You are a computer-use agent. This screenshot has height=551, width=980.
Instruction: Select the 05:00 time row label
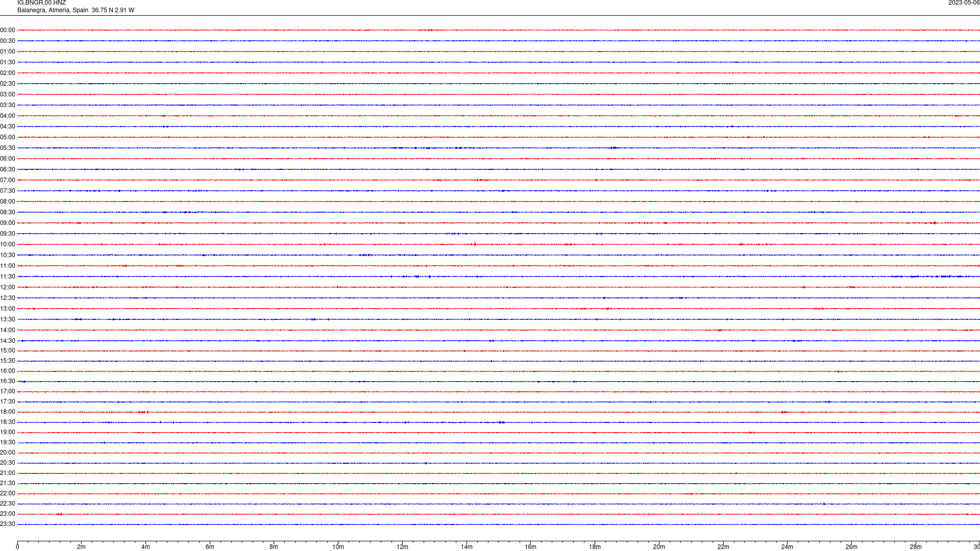8,137
